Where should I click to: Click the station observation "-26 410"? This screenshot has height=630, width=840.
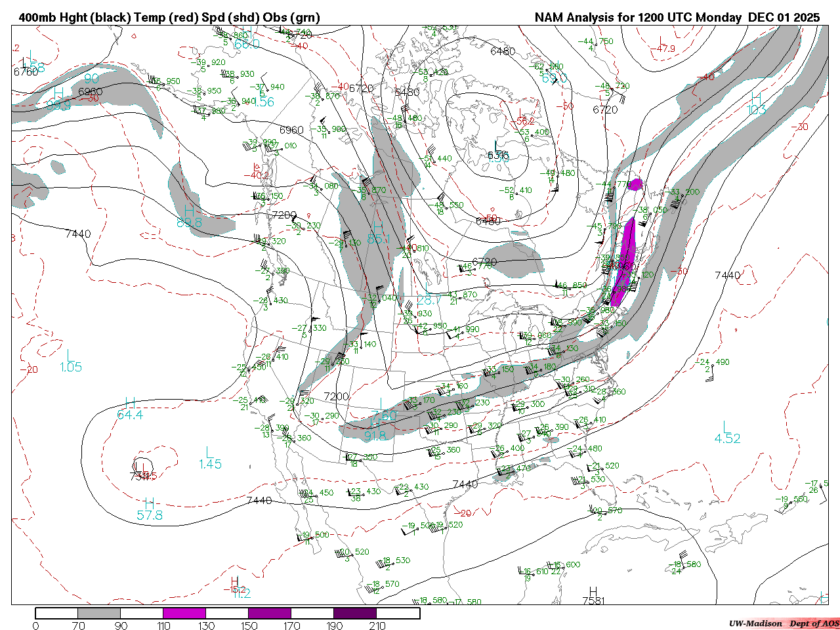click(591, 420)
